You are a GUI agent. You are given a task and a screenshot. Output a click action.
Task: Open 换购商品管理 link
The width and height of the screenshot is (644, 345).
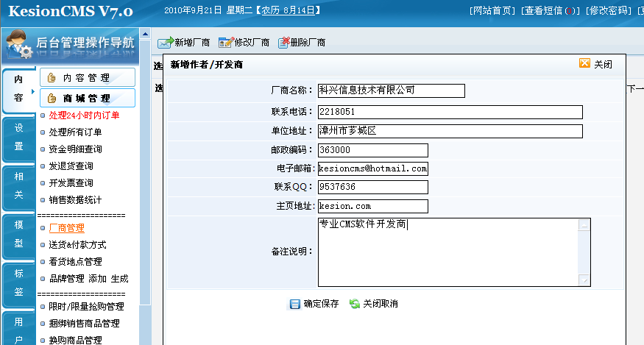pyautogui.click(x=75, y=340)
